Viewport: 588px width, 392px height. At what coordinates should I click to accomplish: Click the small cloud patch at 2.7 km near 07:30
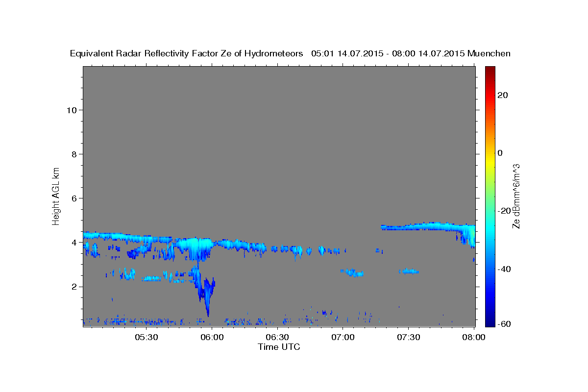409,271
